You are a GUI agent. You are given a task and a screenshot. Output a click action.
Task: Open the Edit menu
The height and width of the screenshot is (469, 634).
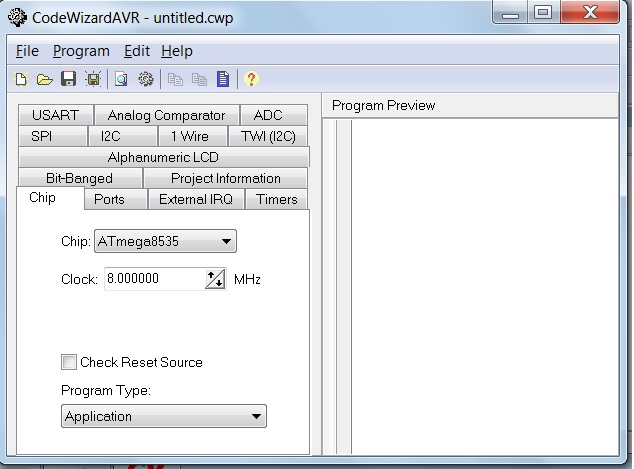click(x=137, y=51)
